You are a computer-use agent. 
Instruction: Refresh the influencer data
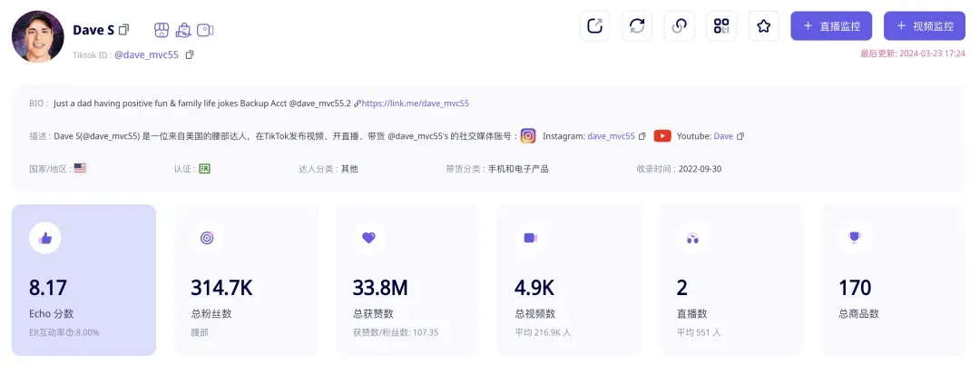pos(637,25)
